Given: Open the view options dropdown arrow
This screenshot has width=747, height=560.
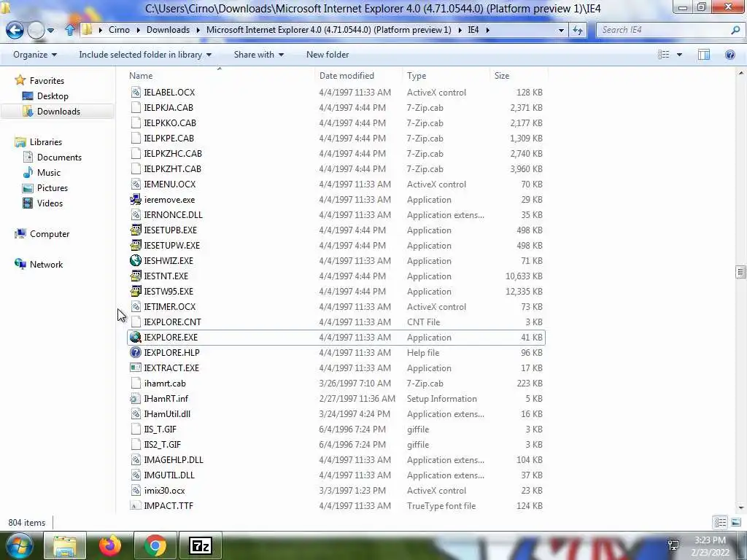Looking at the screenshot, I should click(679, 55).
